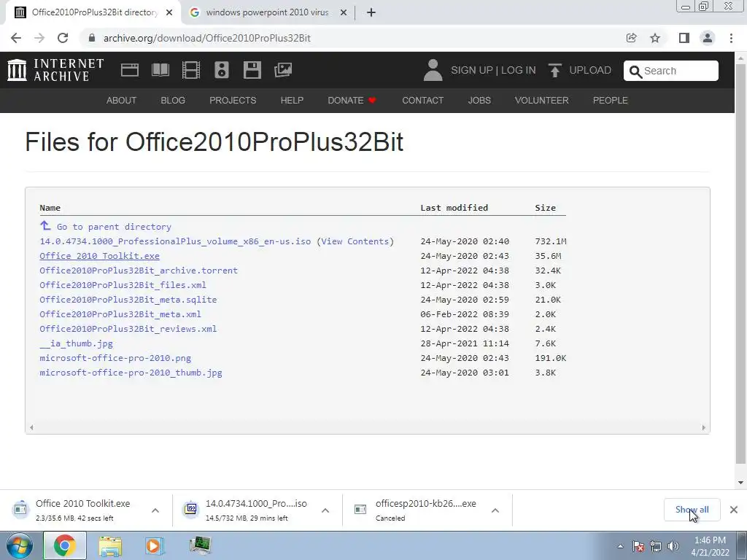The width and height of the screenshot is (747, 560).
Task: Switch to the windows powerpoint 2010 virus tab
Action: pos(267,13)
